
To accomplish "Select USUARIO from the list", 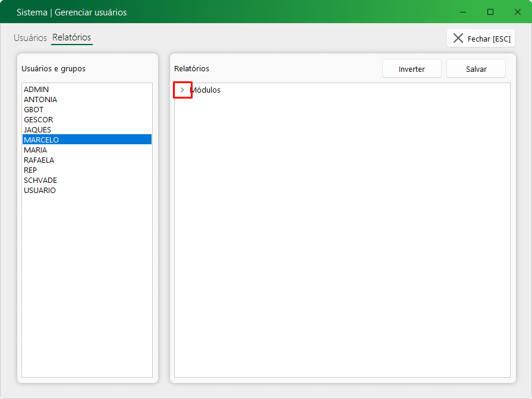I will click(x=40, y=191).
